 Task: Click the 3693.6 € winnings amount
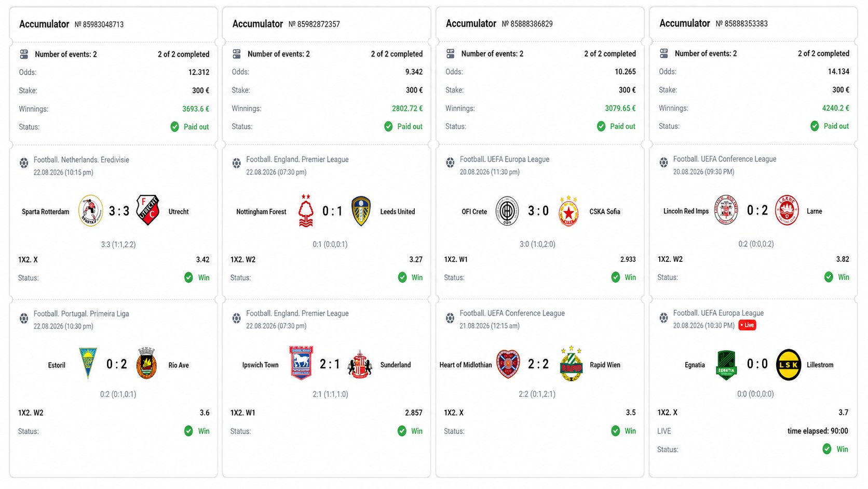click(x=196, y=109)
